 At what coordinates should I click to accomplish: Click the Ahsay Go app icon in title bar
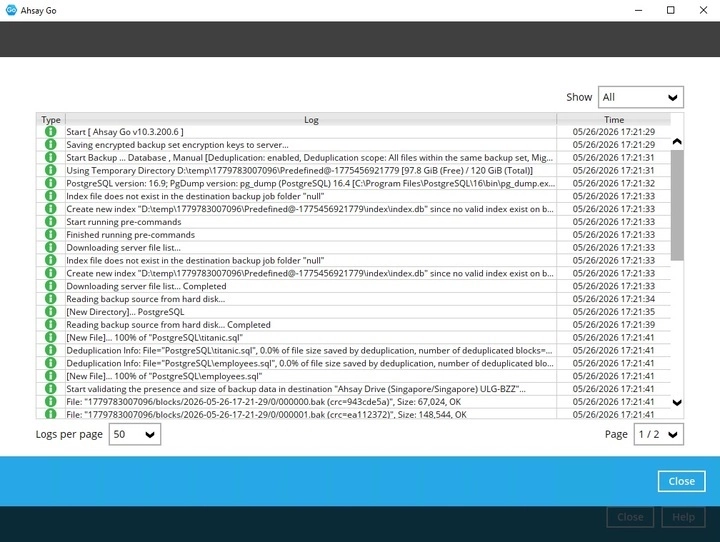pyautogui.click(x=11, y=10)
